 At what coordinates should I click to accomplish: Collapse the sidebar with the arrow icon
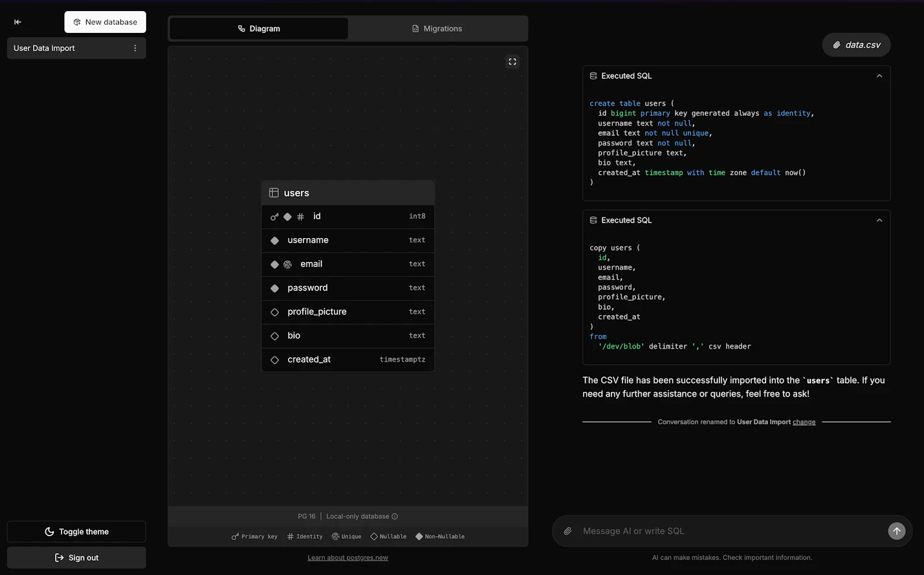click(x=17, y=22)
